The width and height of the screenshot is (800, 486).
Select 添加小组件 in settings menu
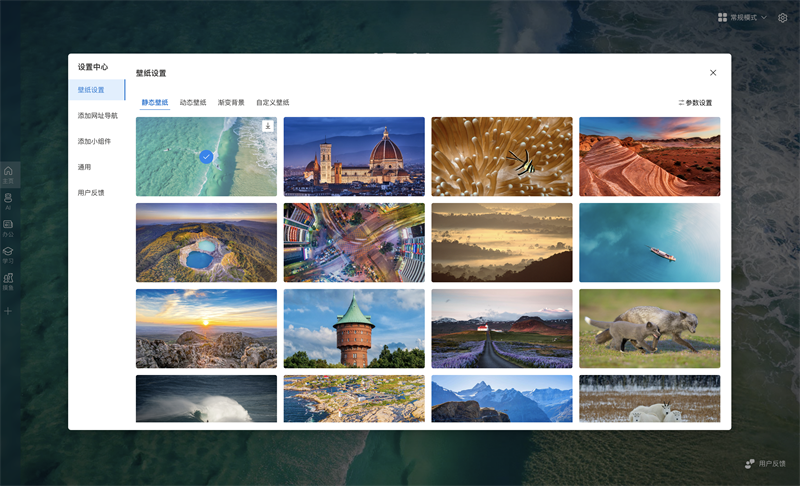click(x=94, y=142)
